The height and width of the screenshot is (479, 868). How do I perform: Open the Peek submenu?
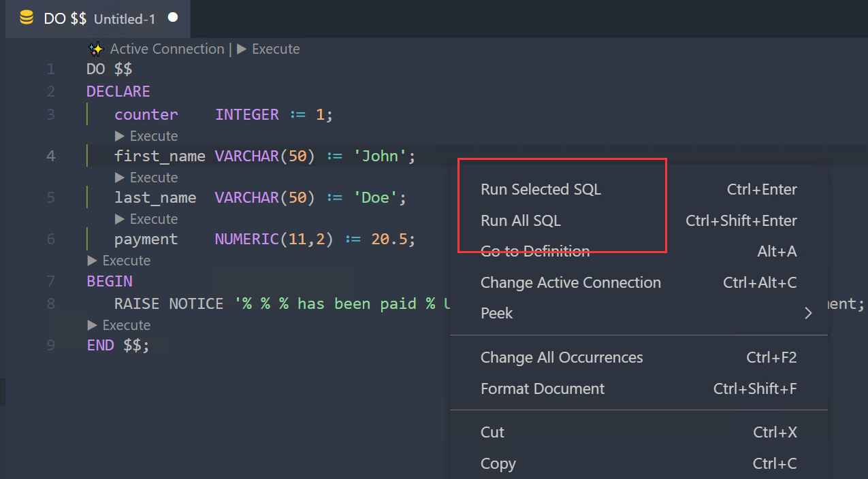(x=639, y=313)
